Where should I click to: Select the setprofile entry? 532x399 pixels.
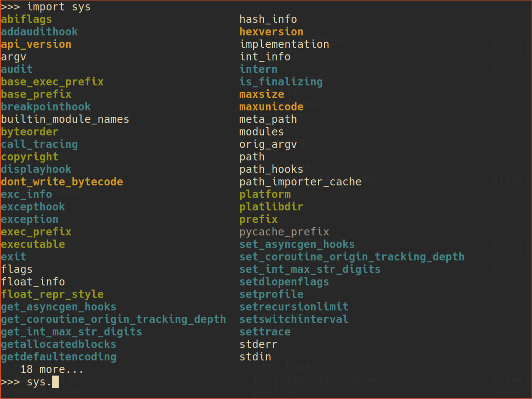click(271, 294)
